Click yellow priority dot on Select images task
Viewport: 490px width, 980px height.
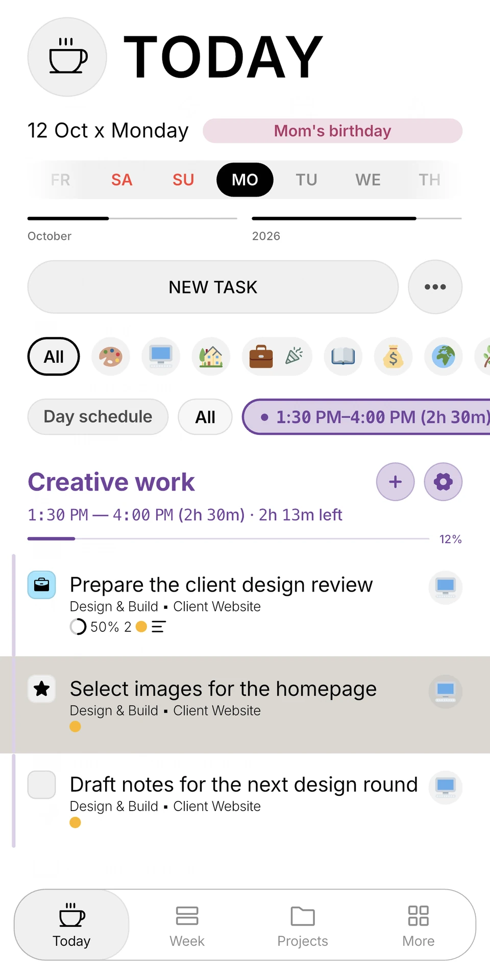click(x=75, y=726)
